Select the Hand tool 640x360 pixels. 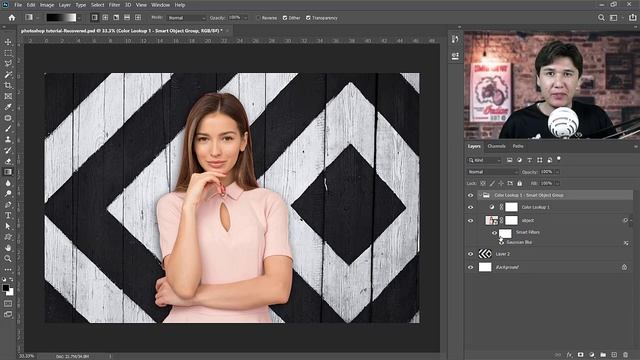[8, 248]
